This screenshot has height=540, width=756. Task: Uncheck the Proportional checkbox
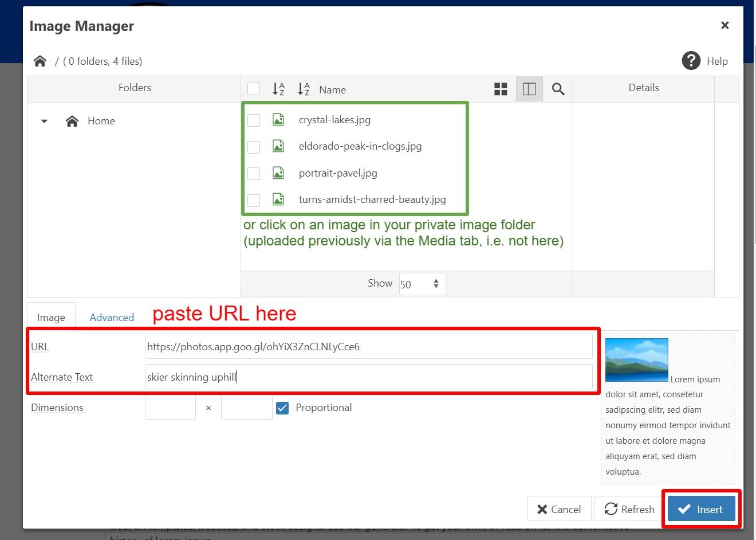click(x=282, y=408)
